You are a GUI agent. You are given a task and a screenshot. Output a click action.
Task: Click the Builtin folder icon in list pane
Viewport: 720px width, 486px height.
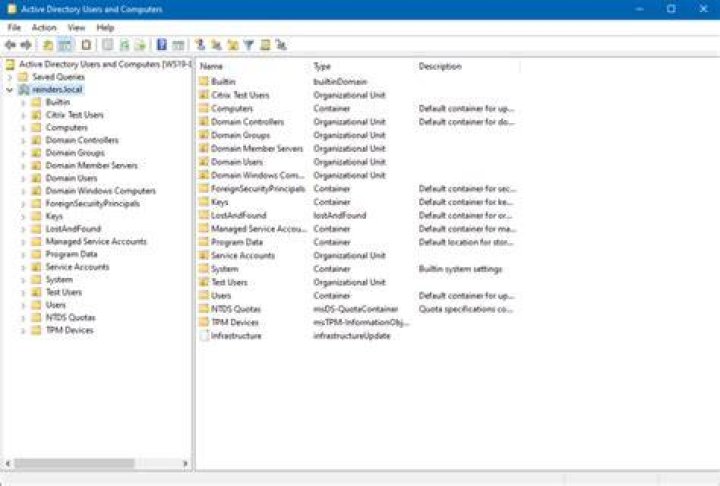click(204, 82)
